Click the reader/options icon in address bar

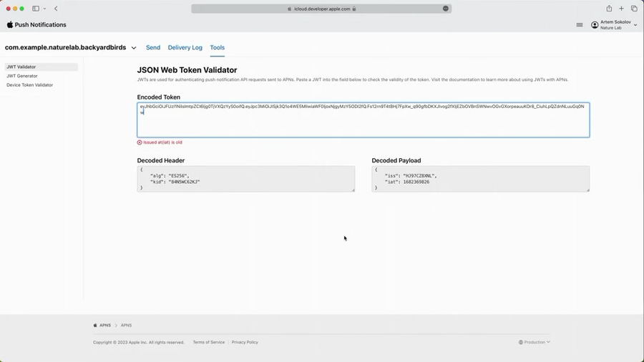(446, 9)
